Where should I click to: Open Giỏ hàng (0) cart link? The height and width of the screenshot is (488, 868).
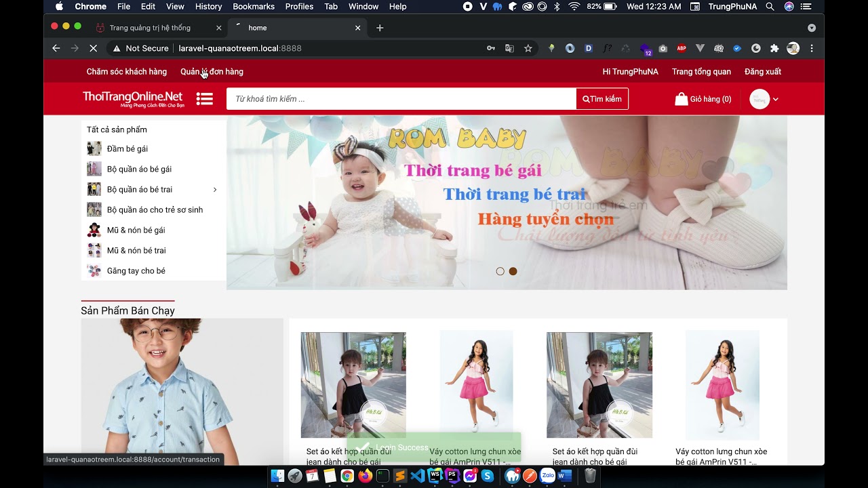[703, 99]
